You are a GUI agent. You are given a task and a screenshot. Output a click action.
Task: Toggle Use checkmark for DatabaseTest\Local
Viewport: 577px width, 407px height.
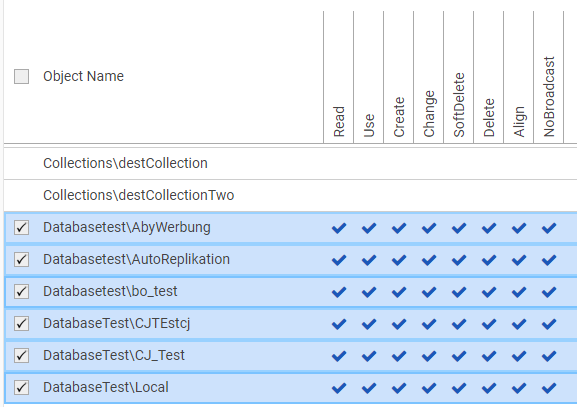click(x=369, y=388)
